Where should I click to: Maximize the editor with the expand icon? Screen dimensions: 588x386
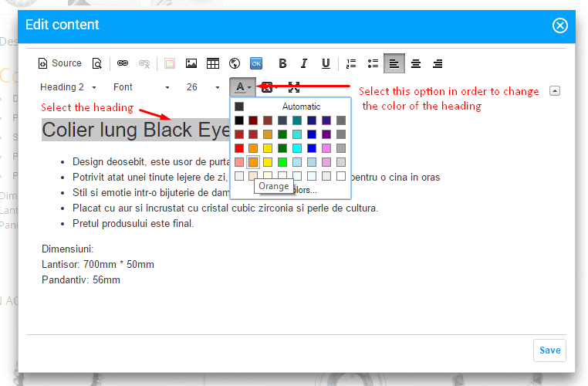point(293,87)
